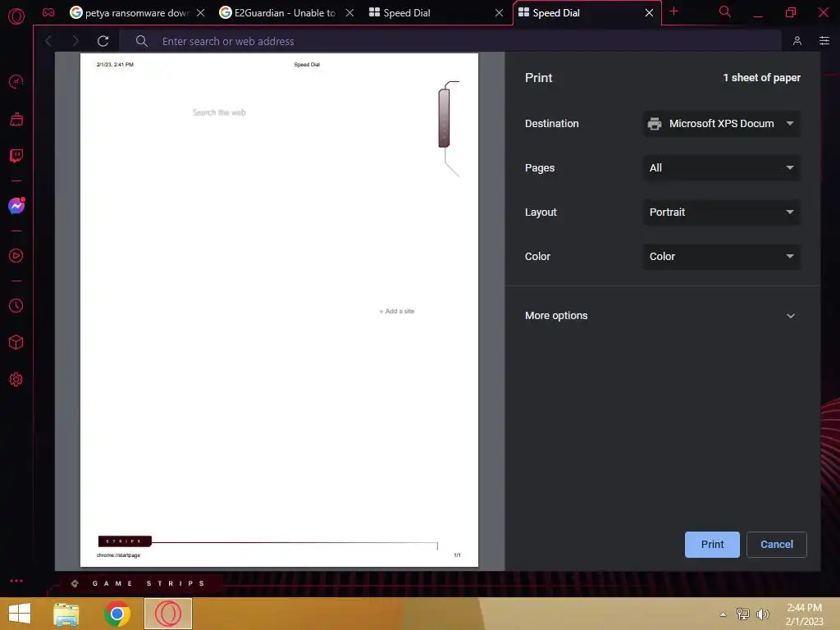Open Easy Setup sliders icon
The height and width of the screenshot is (630, 840).
824,41
